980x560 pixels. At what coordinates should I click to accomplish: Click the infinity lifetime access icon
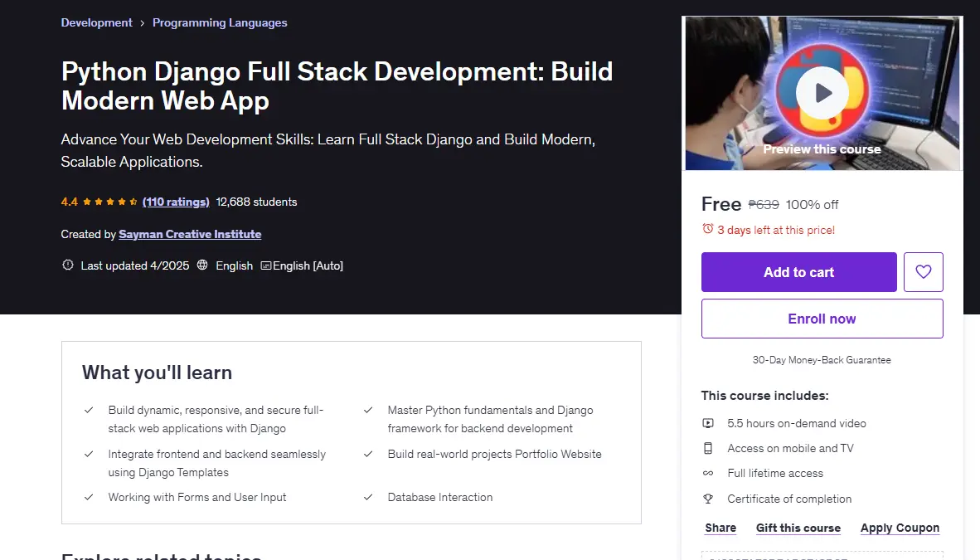tap(707, 473)
